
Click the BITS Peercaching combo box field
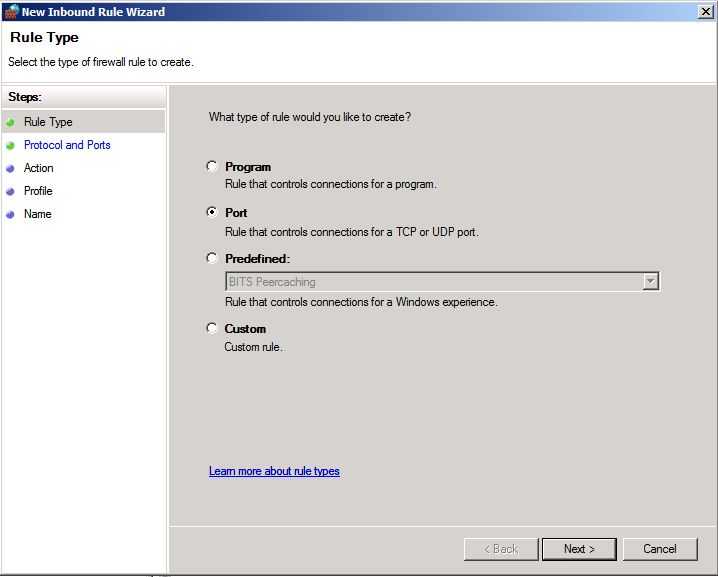[432, 282]
